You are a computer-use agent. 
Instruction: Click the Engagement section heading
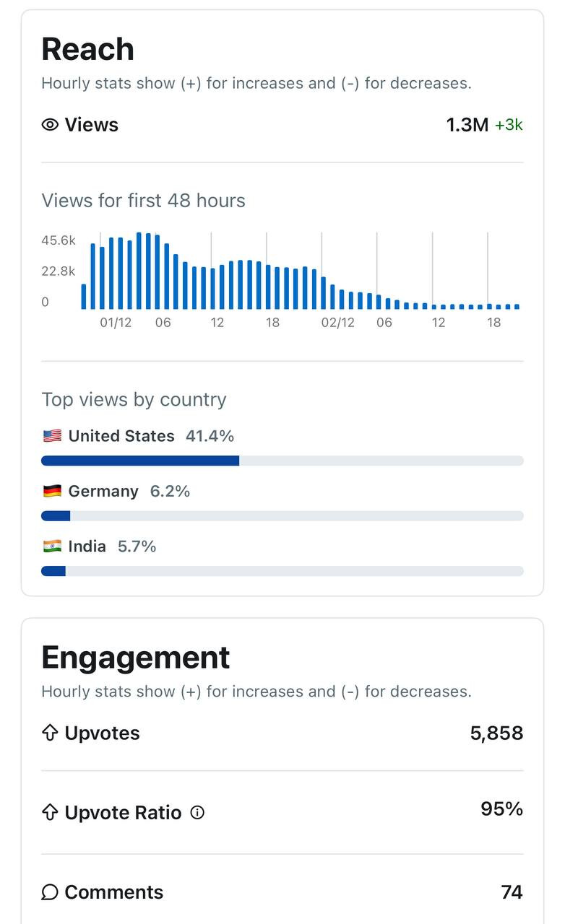tap(135, 658)
